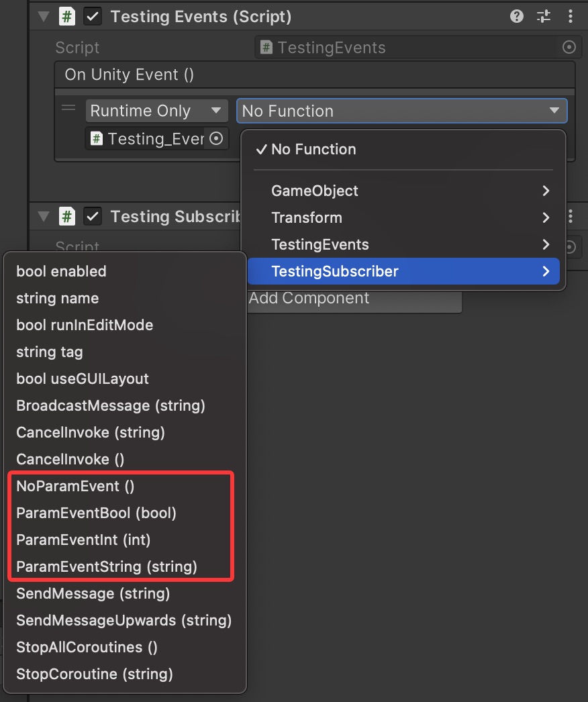Image resolution: width=588 pixels, height=702 pixels.
Task: Open the Runtime Only dropdown
Action: (156, 111)
